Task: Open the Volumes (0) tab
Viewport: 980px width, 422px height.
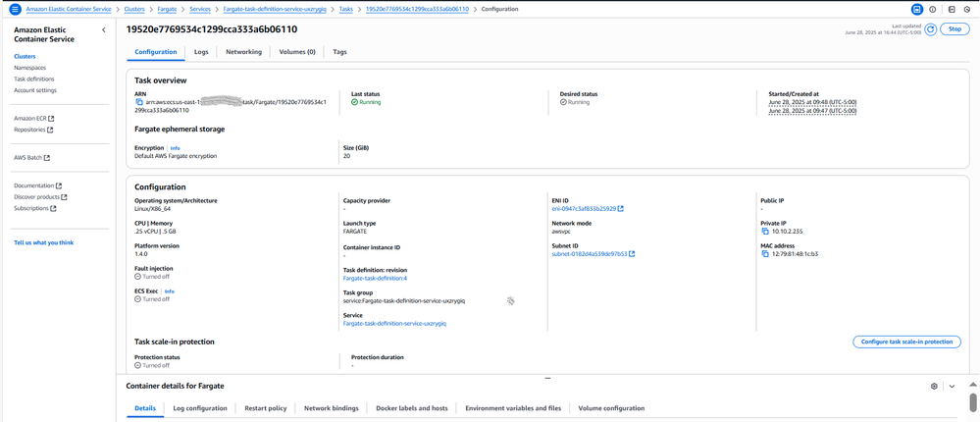Action: coord(297,52)
